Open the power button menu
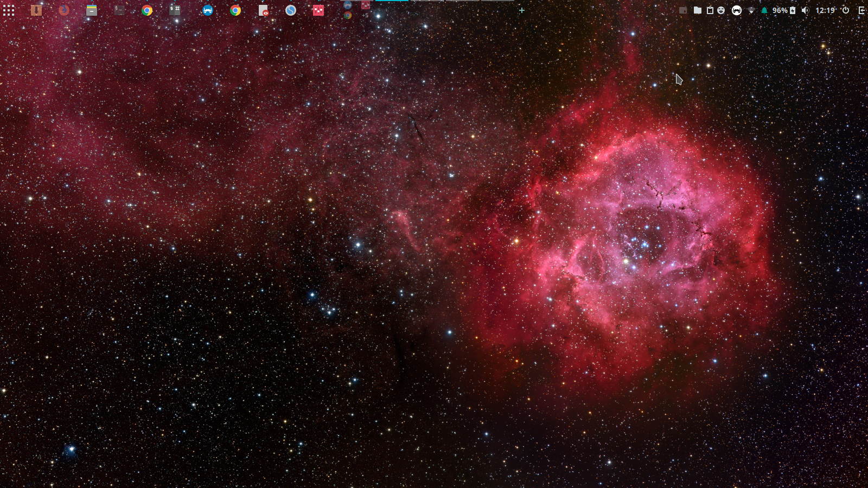The width and height of the screenshot is (868, 488). [x=845, y=10]
